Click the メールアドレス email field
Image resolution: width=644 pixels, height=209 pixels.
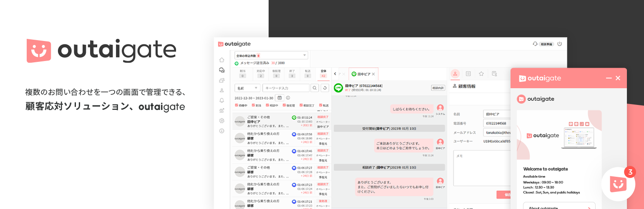coord(497,133)
